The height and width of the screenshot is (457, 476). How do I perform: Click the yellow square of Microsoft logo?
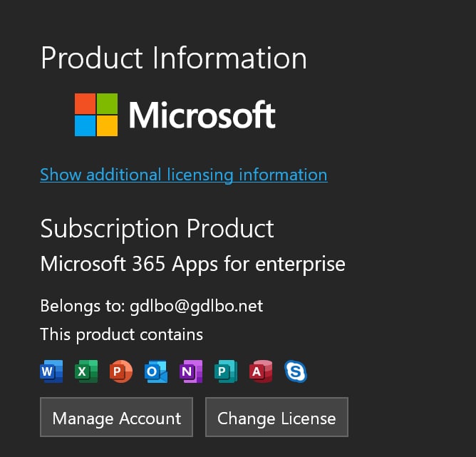tap(107, 125)
